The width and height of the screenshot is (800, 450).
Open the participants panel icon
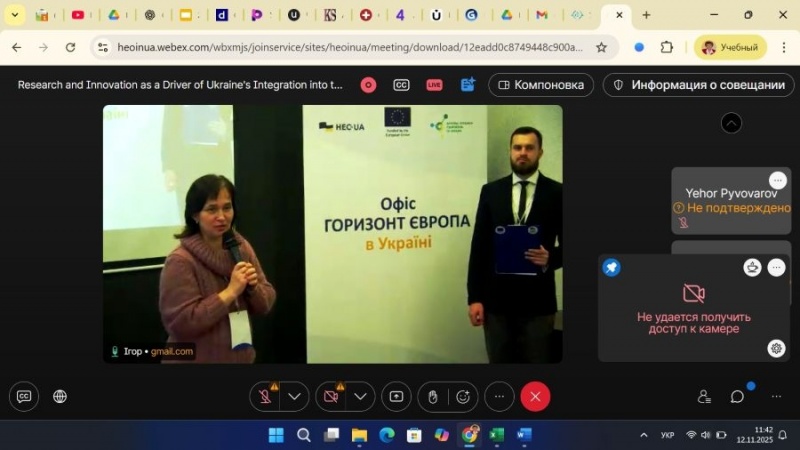pos(704,396)
